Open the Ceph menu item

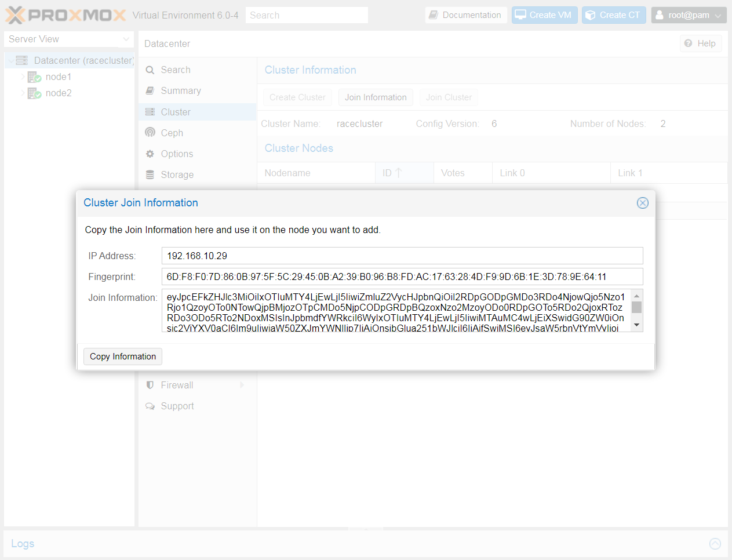click(197, 133)
